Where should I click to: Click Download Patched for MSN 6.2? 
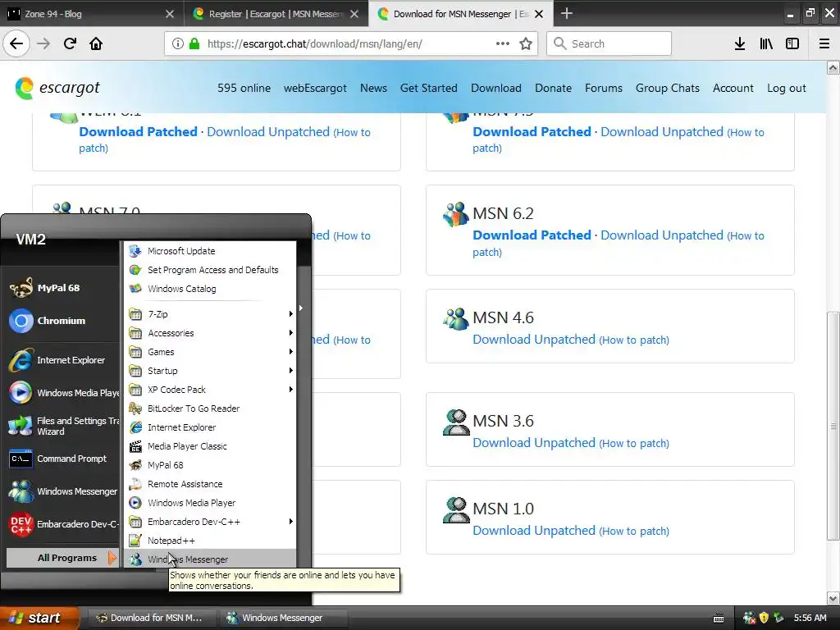(532, 235)
